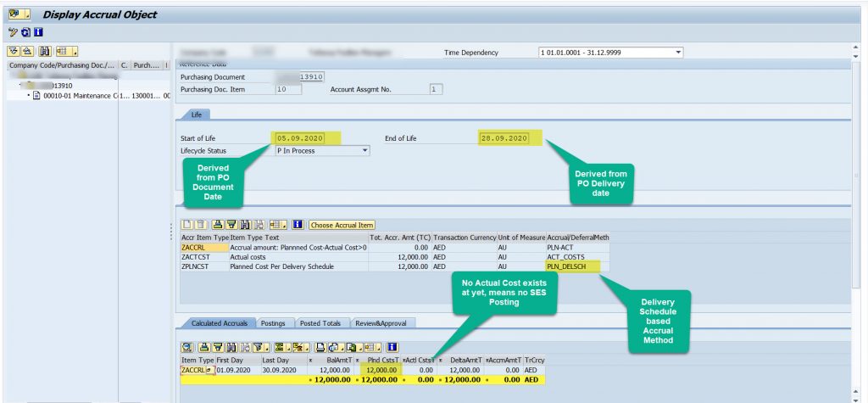Switch to the Postings tab
Image resolution: width=868 pixels, height=403 pixels.
(274, 323)
